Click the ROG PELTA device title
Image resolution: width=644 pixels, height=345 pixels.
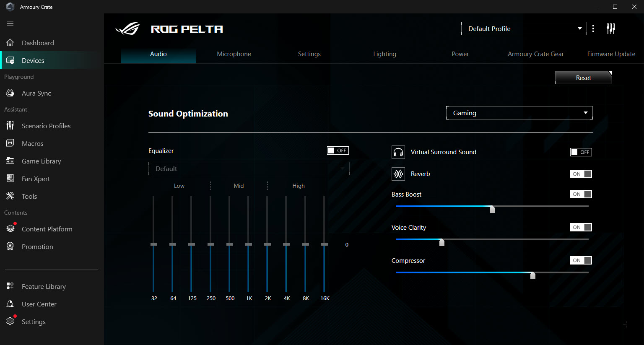(187, 29)
